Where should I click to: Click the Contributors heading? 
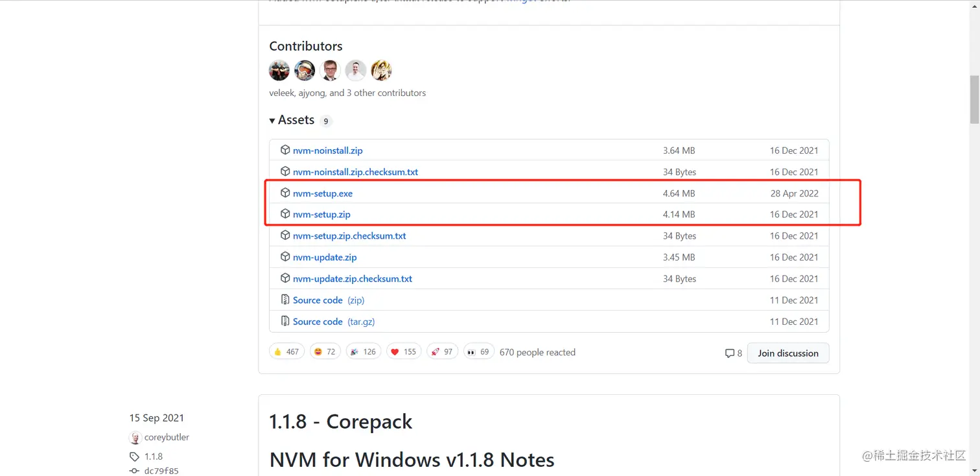[x=305, y=46]
